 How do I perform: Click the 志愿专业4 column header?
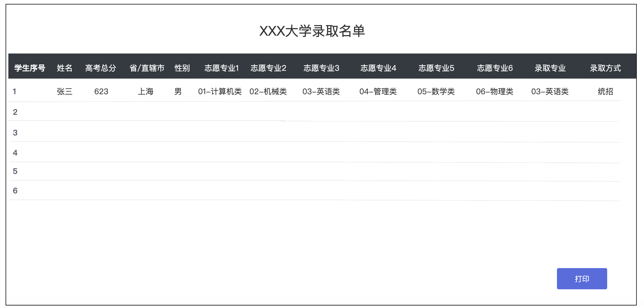pyautogui.click(x=378, y=68)
